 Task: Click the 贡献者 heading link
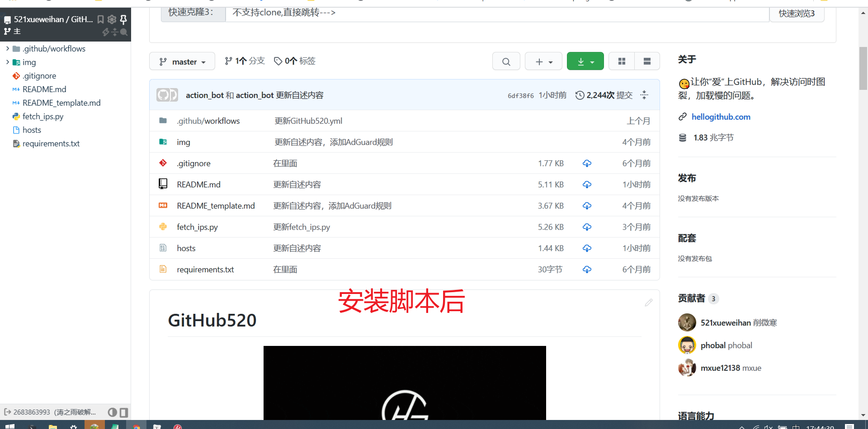tap(691, 298)
